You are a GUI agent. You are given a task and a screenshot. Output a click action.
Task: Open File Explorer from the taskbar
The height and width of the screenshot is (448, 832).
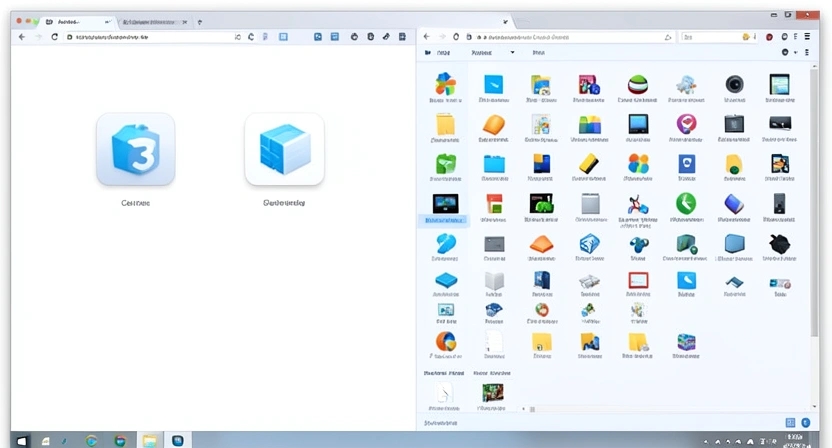pos(149,441)
